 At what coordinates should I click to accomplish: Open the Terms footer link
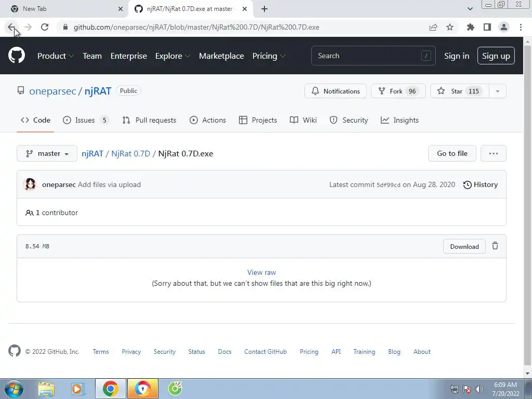tap(101, 352)
